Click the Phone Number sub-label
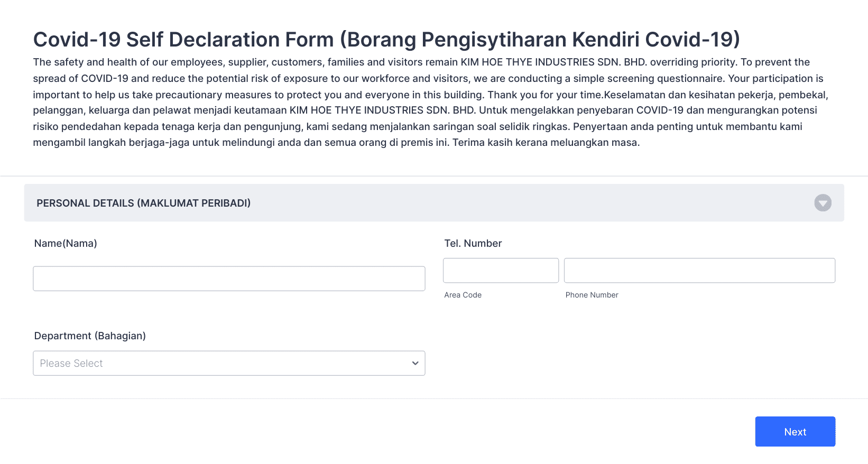868x464 pixels. (592, 295)
